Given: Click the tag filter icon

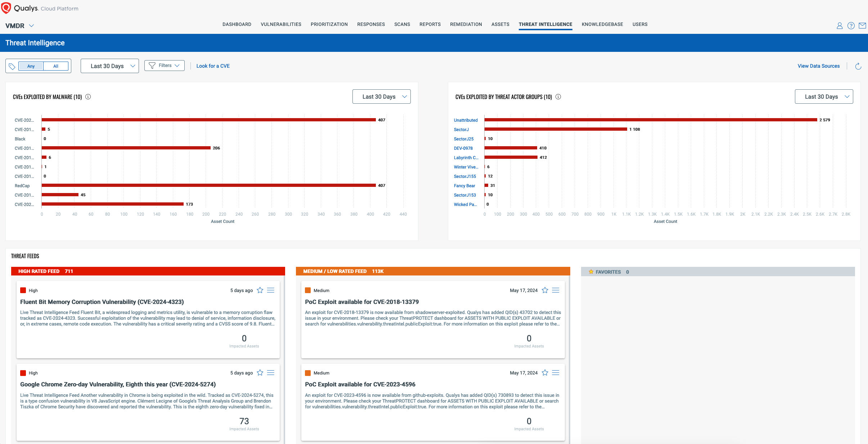Looking at the screenshot, I should (x=12, y=66).
